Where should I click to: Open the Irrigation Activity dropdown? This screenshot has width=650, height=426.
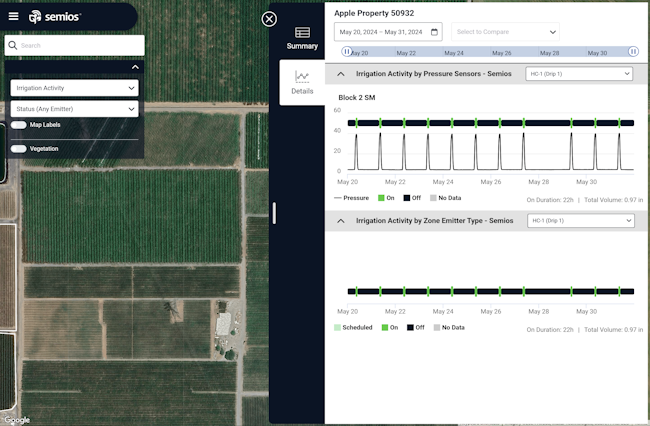click(x=75, y=87)
